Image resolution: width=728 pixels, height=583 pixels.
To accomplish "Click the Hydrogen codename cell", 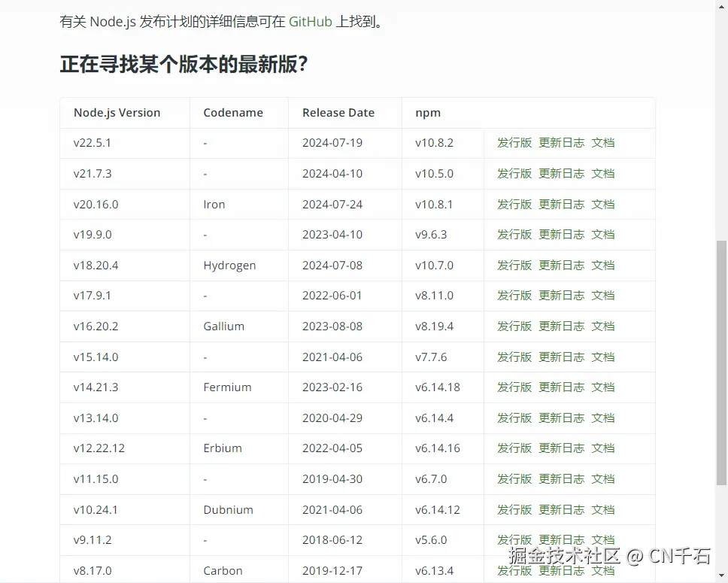I will pyautogui.click(x=238, y=266).
